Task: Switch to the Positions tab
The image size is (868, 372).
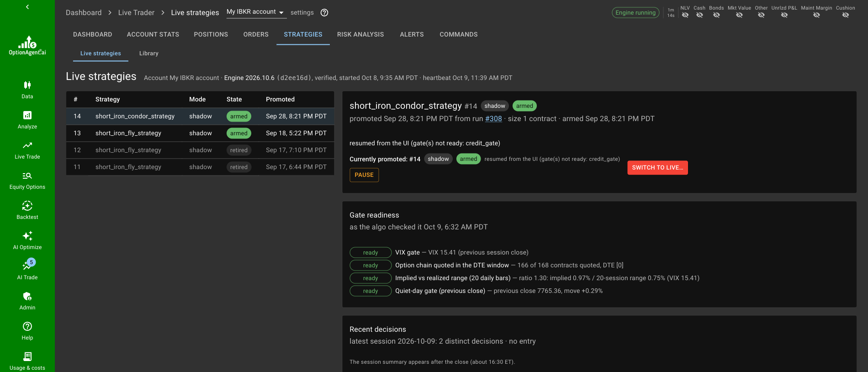Action: coord(211,34)
